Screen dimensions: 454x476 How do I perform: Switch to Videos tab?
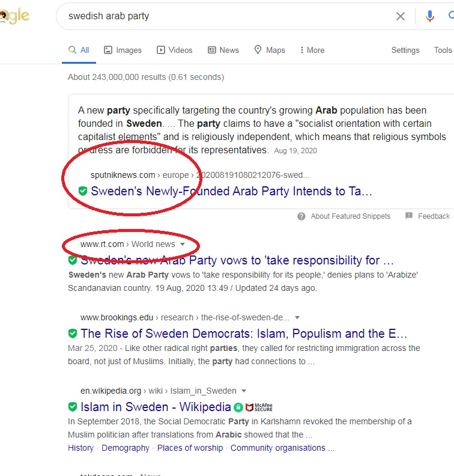(x=174, y=50)
